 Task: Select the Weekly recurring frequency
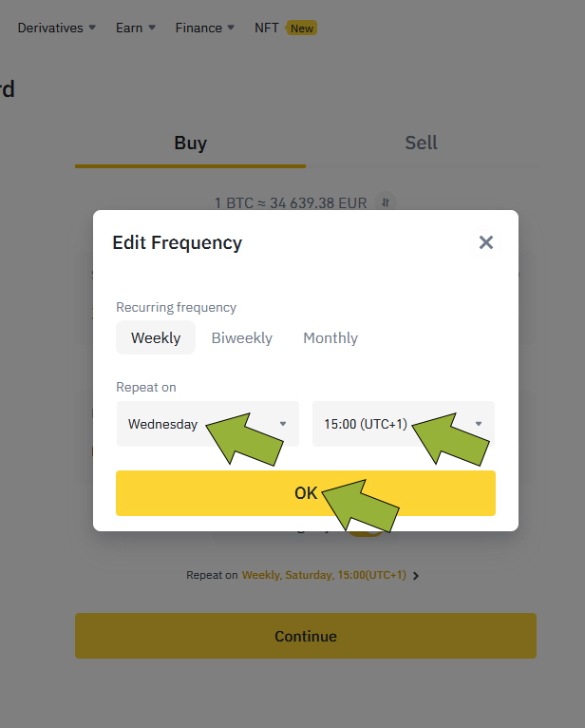coord(156,337)
